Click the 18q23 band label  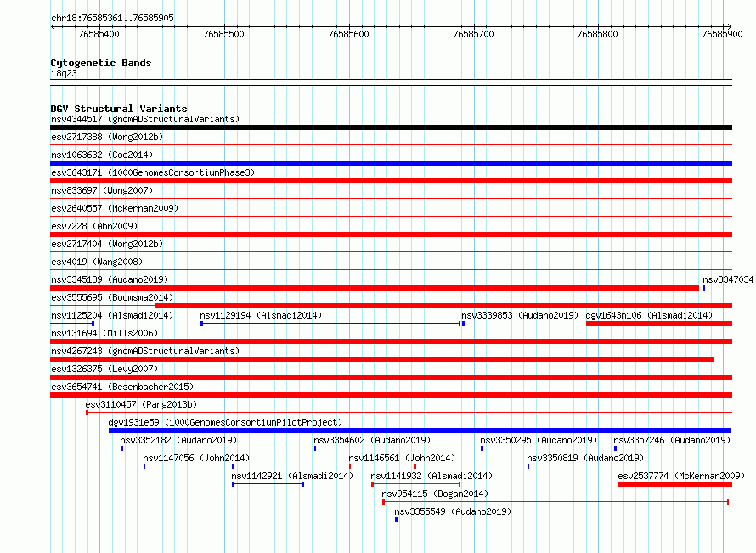click(x=64, y=73)
